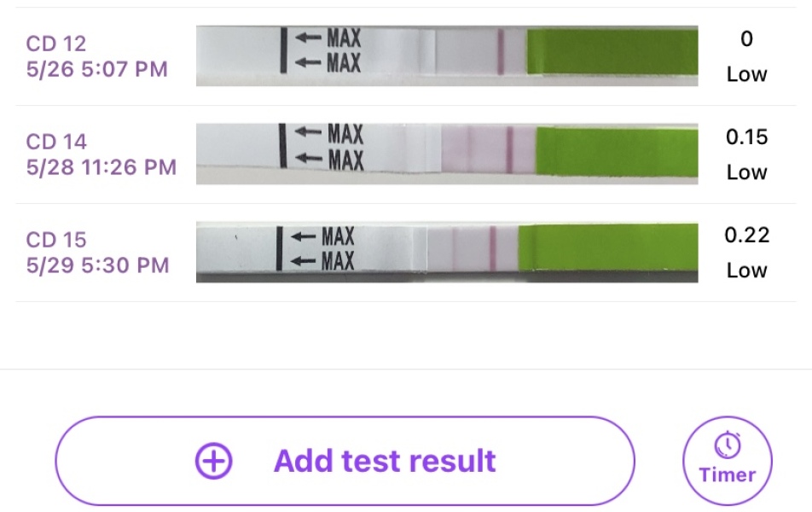This screenshot has height=512, width=812.
Task: Tap the clock icon above Timer
Action: (x=728, y=445)
